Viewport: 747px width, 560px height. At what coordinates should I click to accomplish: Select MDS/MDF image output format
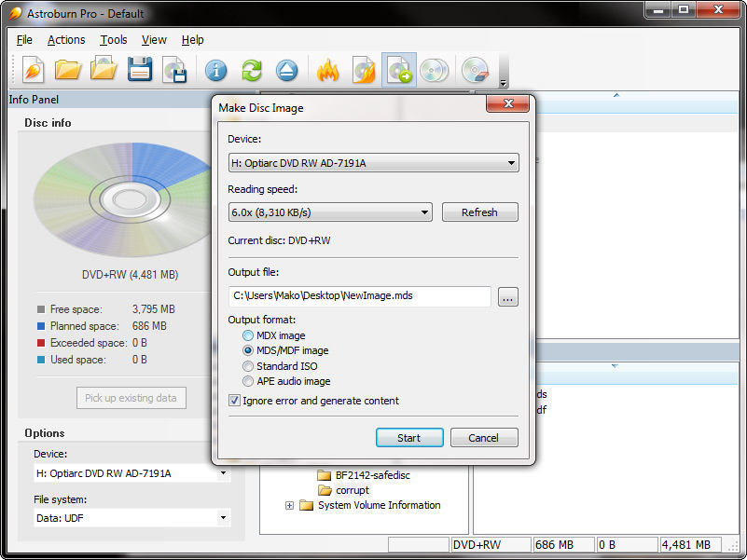pos(285,351)
